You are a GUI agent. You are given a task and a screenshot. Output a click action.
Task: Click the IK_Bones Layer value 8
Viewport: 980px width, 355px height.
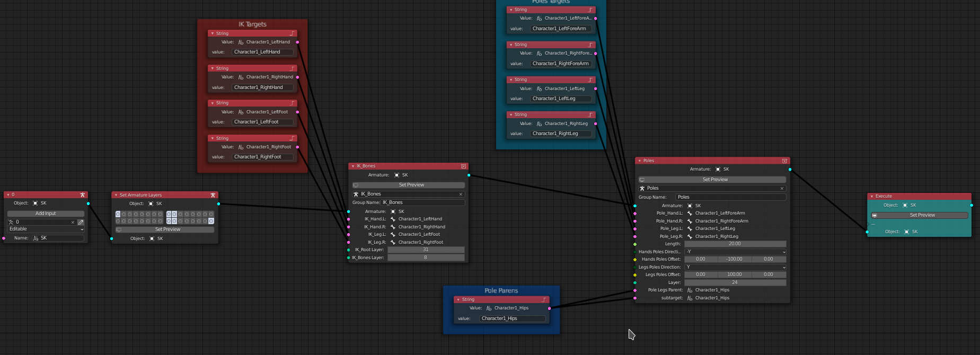click(x=426, y=258)
